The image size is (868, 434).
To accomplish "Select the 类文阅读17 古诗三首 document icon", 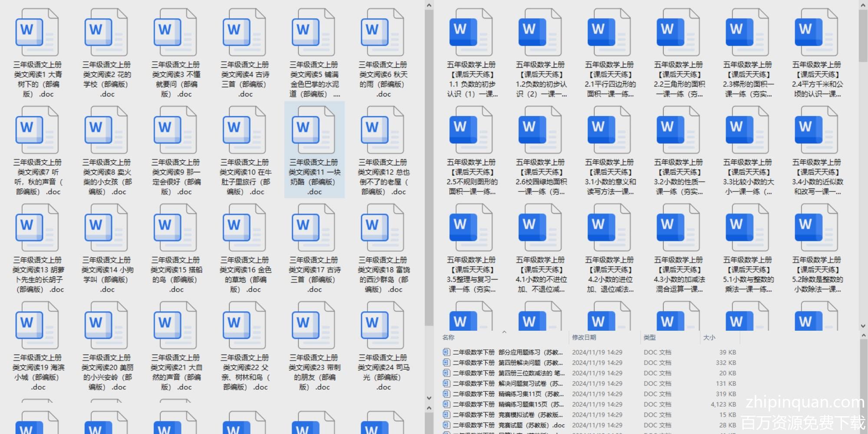I will pyautogui.click(x=313, y=228).
